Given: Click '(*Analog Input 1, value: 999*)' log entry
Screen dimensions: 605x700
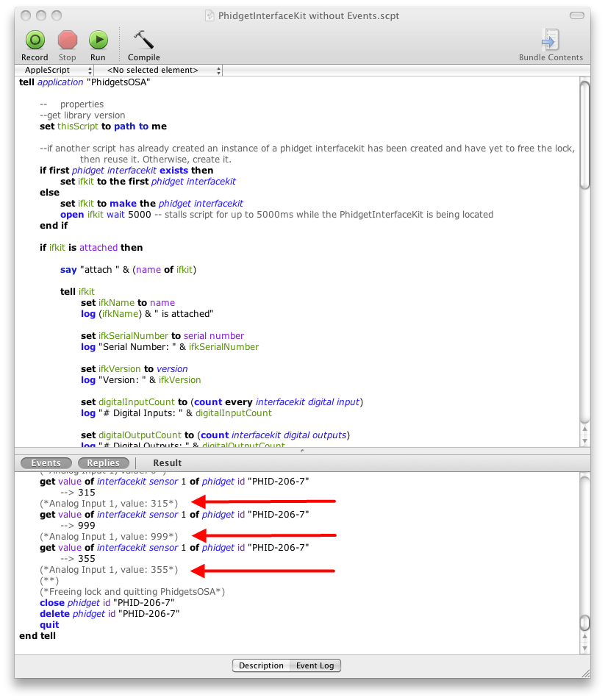Looking at the screenshot, I should pyautogui.click(x=109, y=537).
